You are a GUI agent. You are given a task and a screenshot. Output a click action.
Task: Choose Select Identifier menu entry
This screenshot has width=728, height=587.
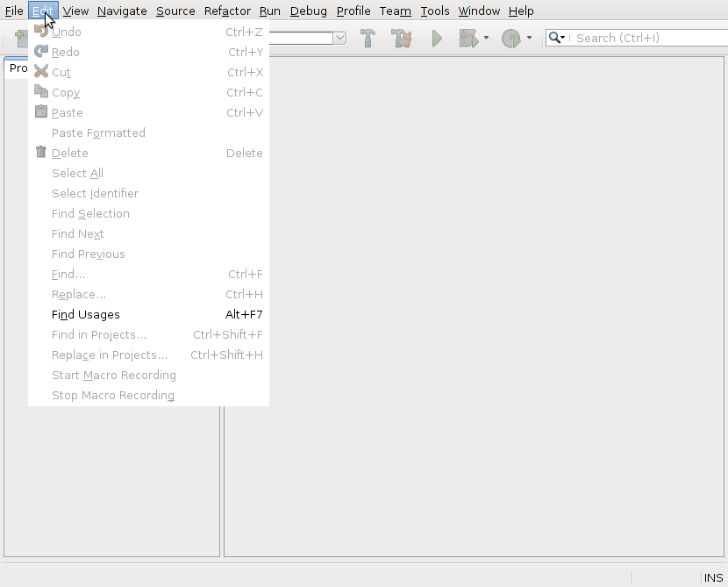point(148,193)
